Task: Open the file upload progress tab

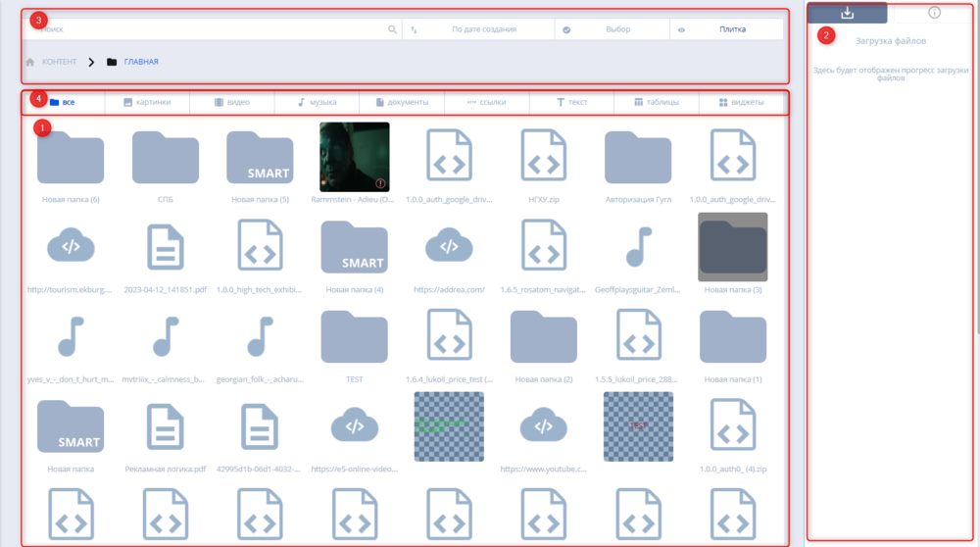Action: [847, 13]
